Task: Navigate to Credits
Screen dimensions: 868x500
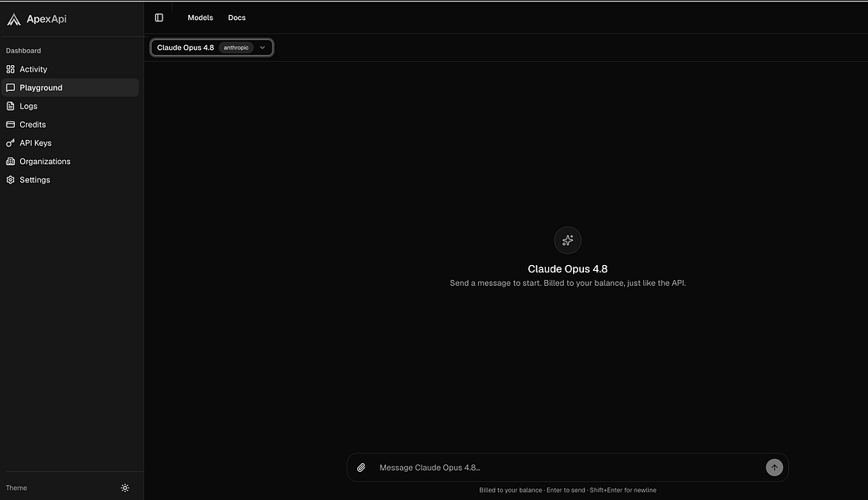Action: (70, 125)
